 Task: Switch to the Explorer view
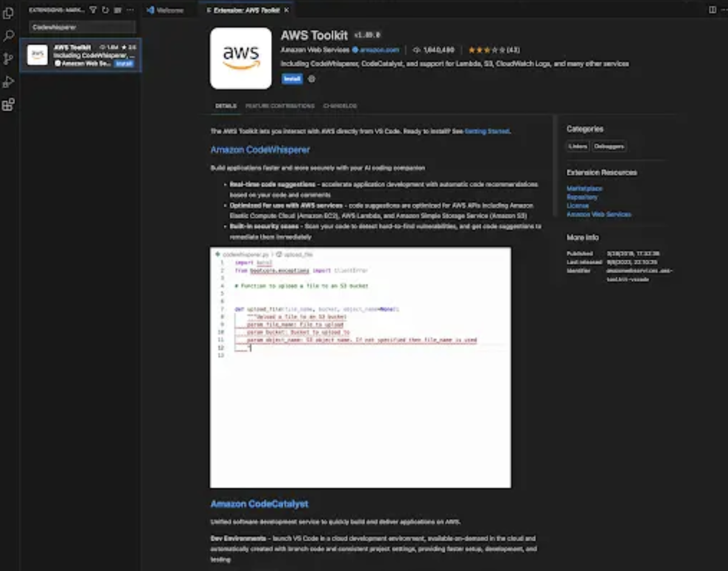(x=8, y=14)
